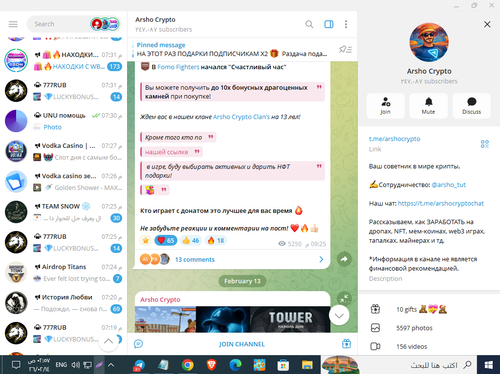This screenshot has width=500, height=374.
Task: Open the 777RUB chat from 07:25
Action: tap(63, 242)
